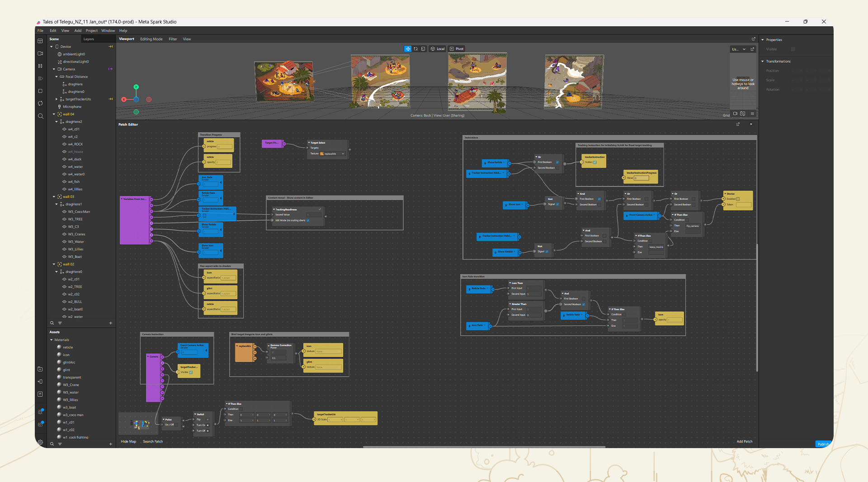Open the simulator hamburger menu
The width and height of the screenshot is (868, 482).
(x=752, y=113)
